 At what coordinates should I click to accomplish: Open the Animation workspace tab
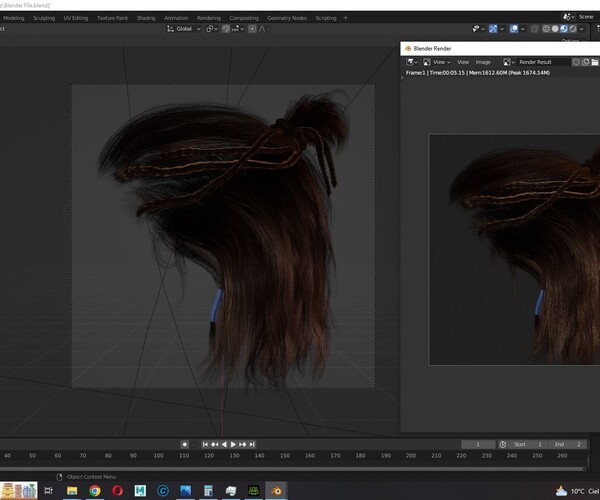point(176,18)
